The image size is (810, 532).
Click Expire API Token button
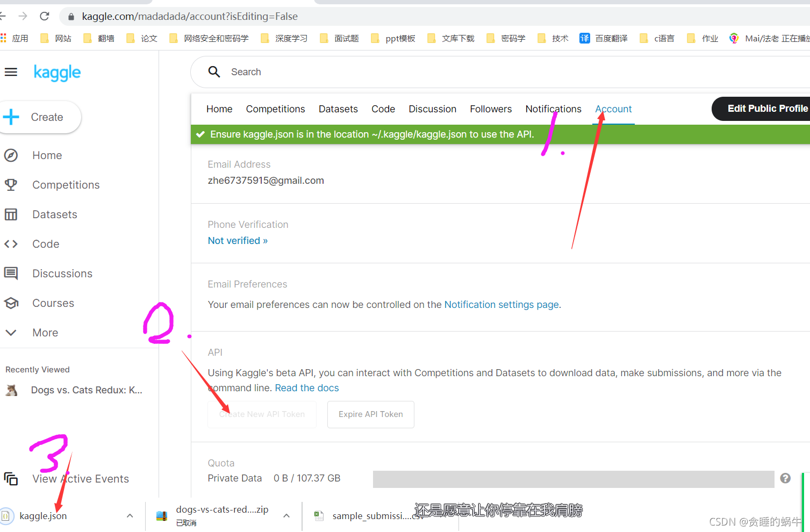[370, 414]
